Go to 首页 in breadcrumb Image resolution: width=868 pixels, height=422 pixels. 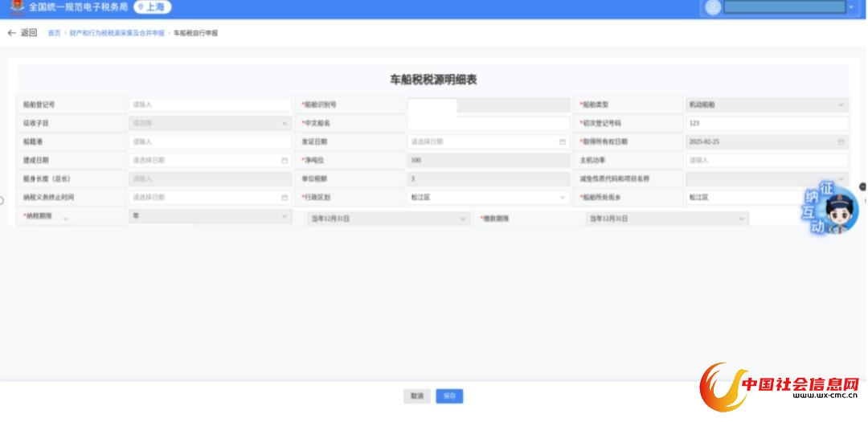coord(54,33)
